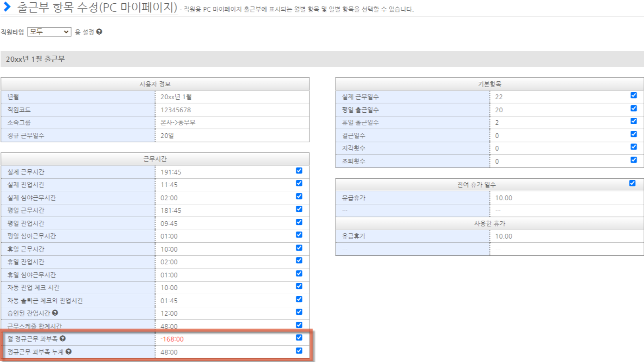Viewport: 644px width, 362px height.
Task: Toggle 평일 출근일수 checkbox
Action: [x=633, y=108]
